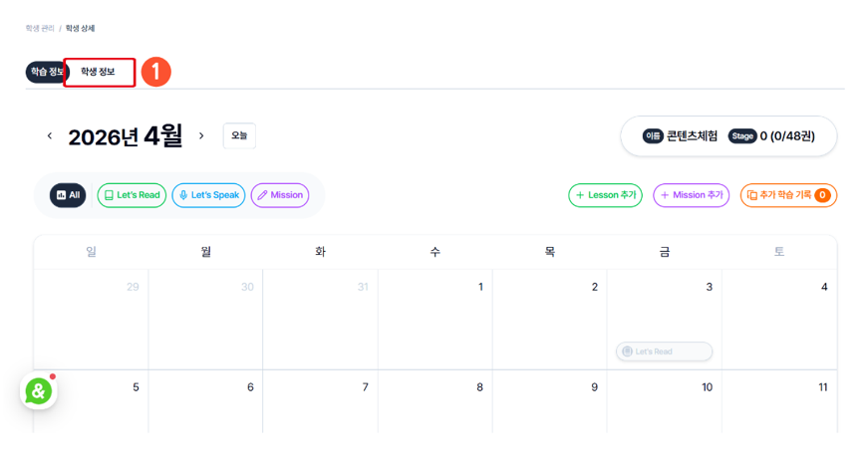Click the 이름 badge in student card
The image size is (868, 468).
click(x=653, y=136)
